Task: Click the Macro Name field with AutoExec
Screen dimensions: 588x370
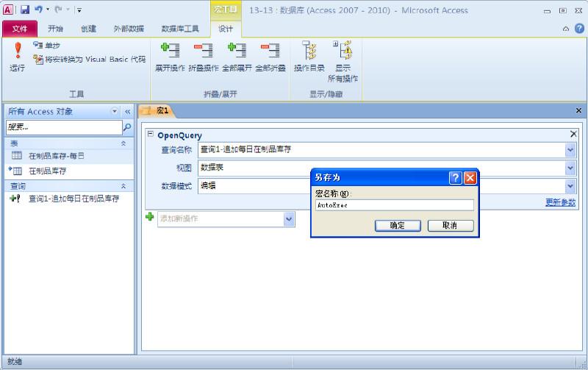Action: (395, 205)
